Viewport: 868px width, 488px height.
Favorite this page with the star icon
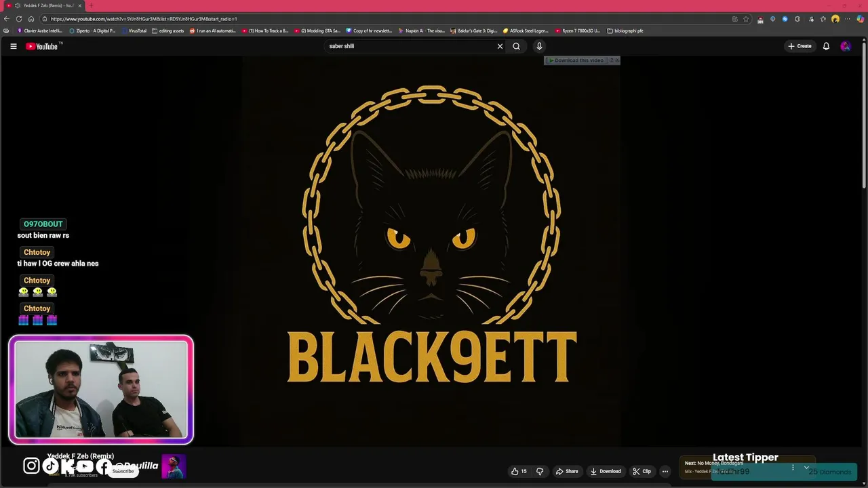(x=746, y=19)
